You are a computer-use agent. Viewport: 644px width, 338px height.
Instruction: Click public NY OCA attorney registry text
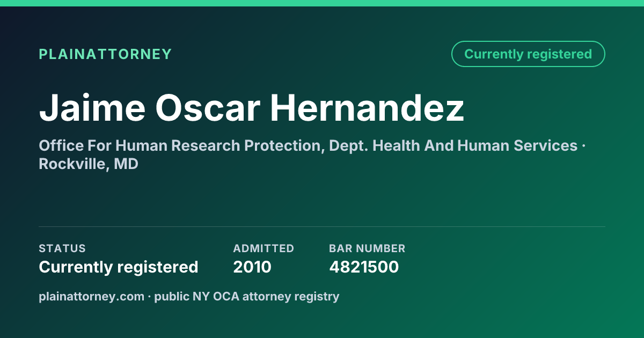click(x=247, y=296)
